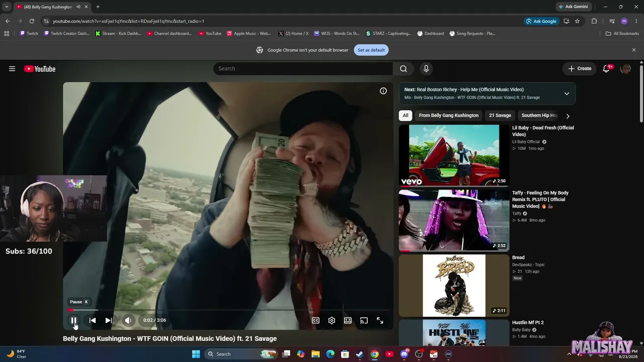Screen dimensions: 644x362
Task: Switch the player to theater mode
Action: click(x=348, y=320)
